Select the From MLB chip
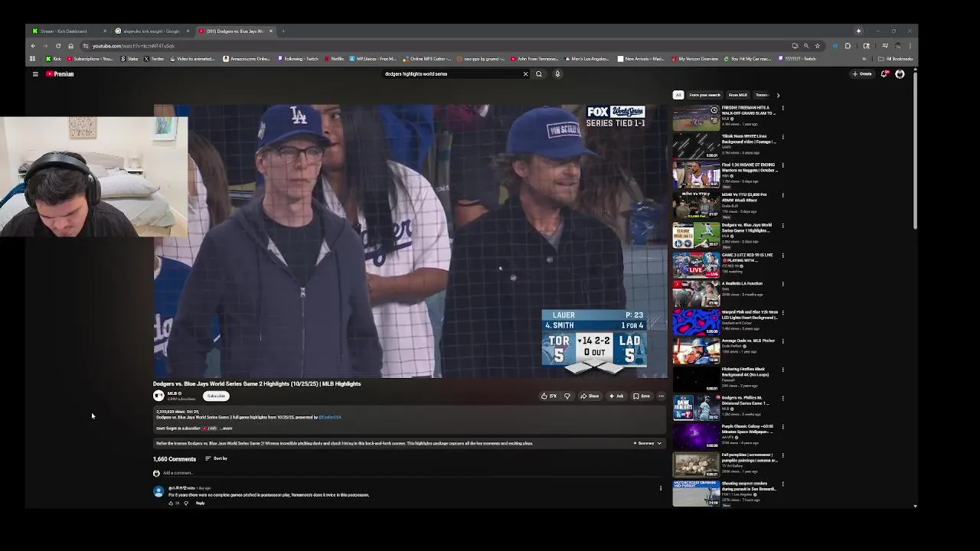 point(737,95)
